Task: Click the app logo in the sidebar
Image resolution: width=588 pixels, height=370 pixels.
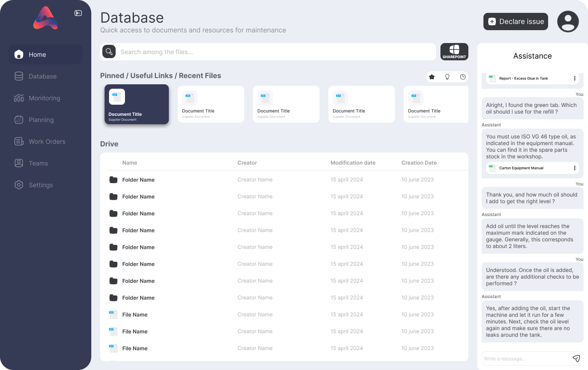Action: (x=46, y=19)
